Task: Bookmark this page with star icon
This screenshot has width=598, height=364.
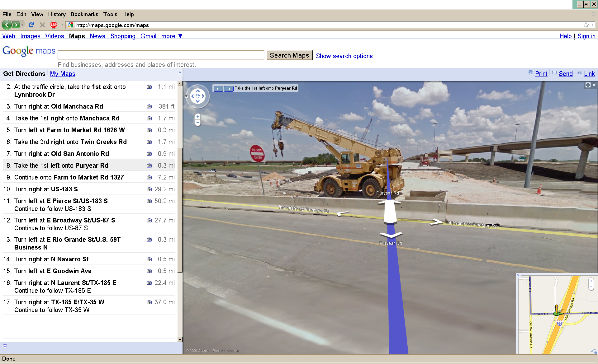Action: (x=586, y=25)
